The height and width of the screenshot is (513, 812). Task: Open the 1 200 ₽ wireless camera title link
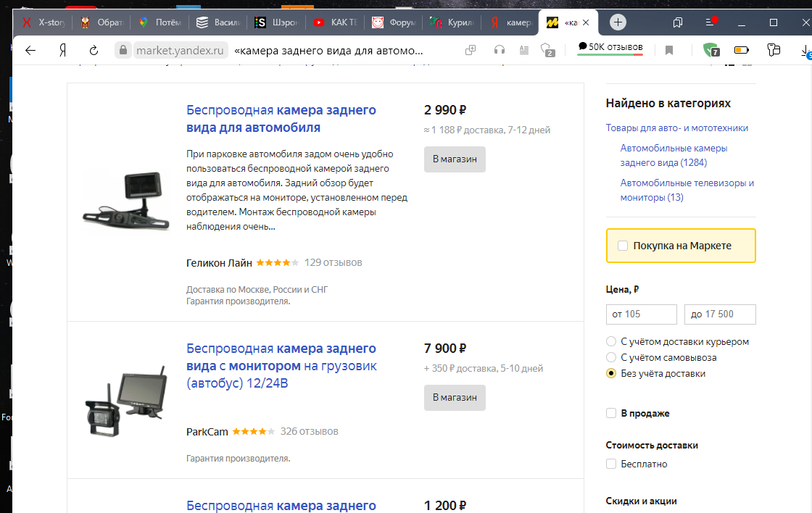coord(281,506)
